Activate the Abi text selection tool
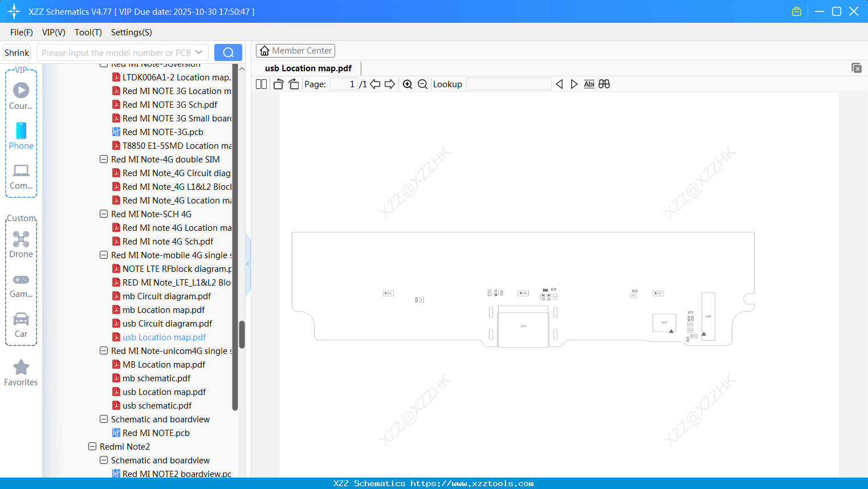This screenshot has height=489, width=868. tap(589, 84)
